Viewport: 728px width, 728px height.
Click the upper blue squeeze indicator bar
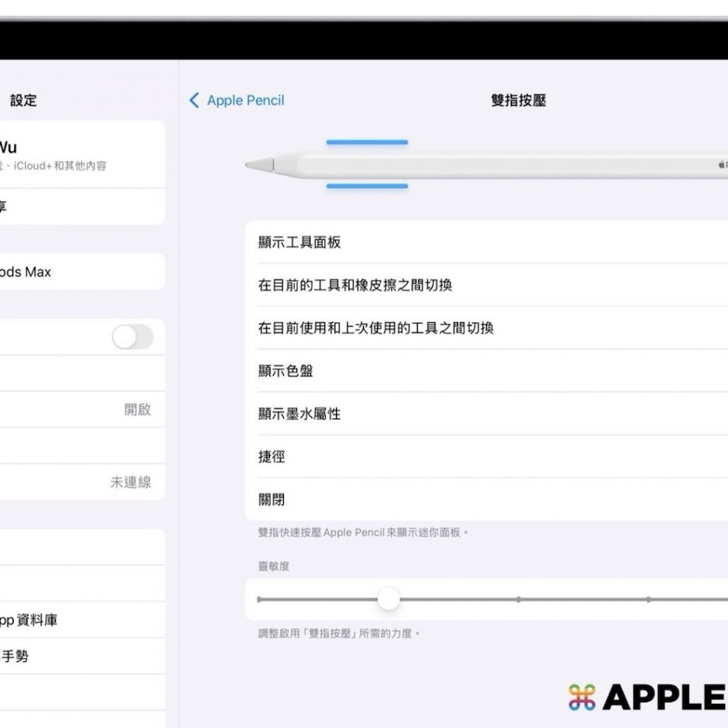point(366,142)
